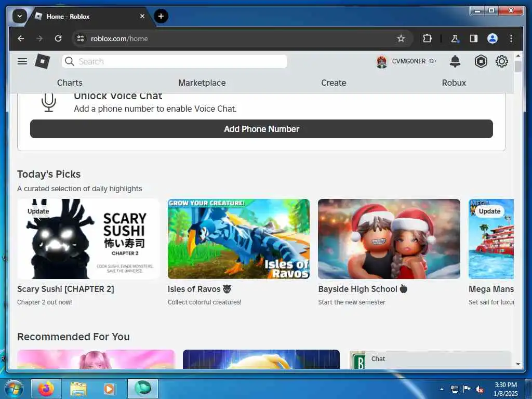Open the Robux hexagon balance icon
532x399 pixels.
pos(481,61)
